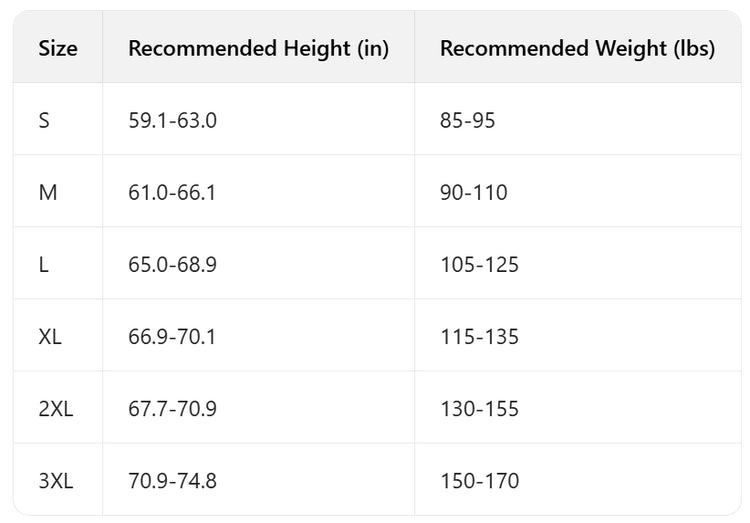Click weight value 115-135

479,336
